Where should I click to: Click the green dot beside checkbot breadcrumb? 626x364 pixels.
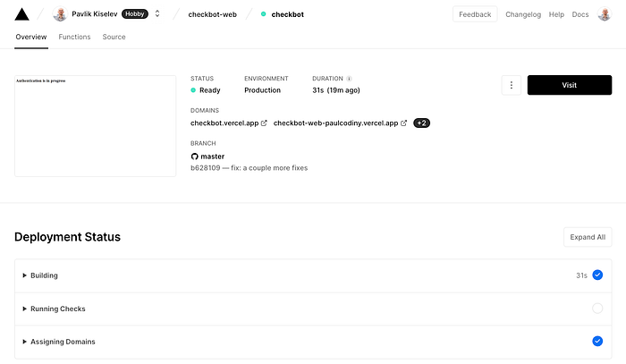(264, 14)
